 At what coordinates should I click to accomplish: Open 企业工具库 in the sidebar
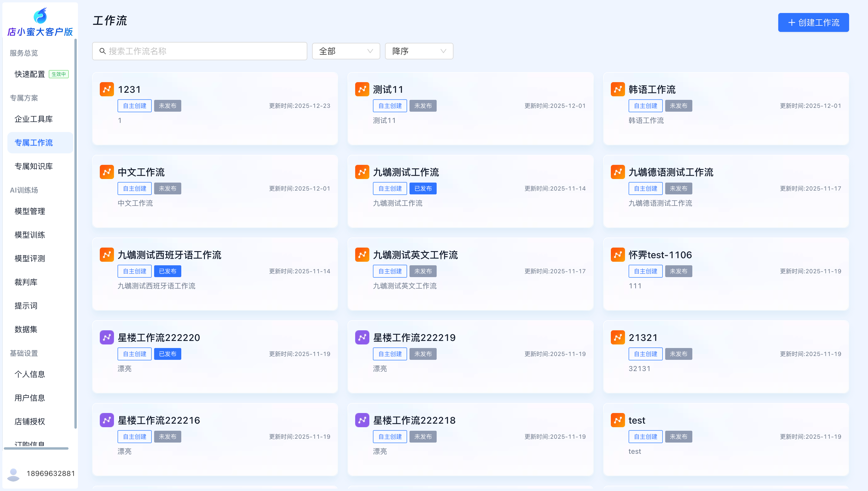tap(34, 119)
